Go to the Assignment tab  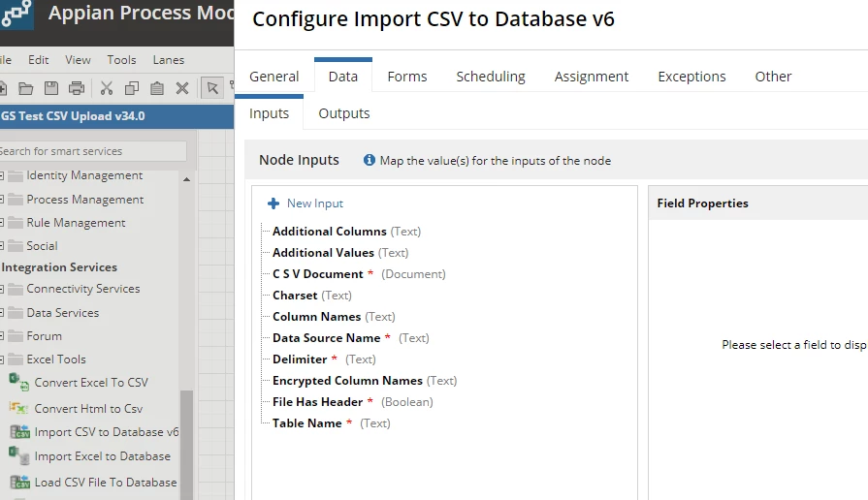point(592,77)
